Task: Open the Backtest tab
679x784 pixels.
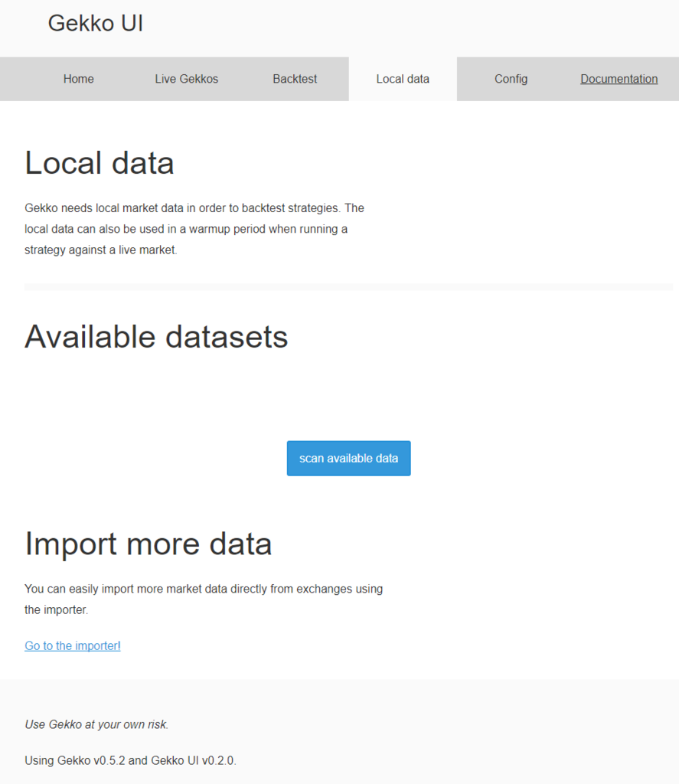Action: click(295, 79)
